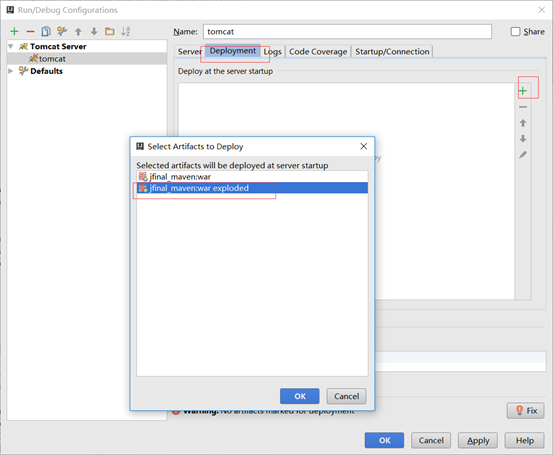Switch to the Deployment tab
The height and width of the screenshot is (455, 553).
[233, 51]
